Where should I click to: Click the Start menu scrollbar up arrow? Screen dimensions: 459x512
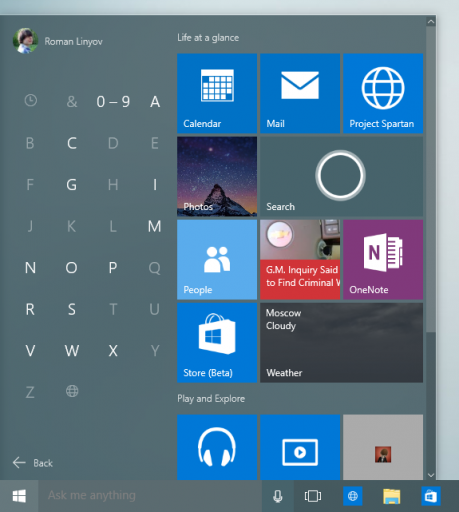[x=431, y=22]
